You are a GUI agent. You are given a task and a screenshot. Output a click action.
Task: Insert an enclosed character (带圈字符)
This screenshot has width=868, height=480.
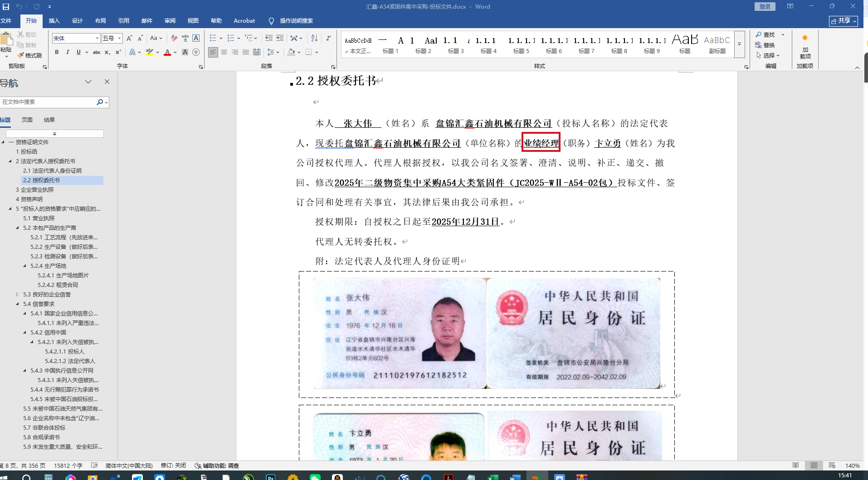pyautogui.click(x=196, y=52)
